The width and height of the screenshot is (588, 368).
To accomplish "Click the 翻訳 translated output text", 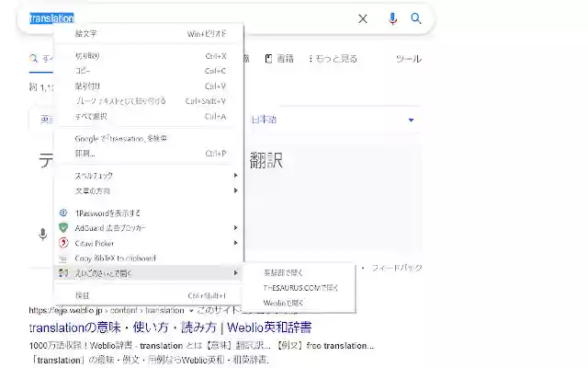I will (266, 160).
